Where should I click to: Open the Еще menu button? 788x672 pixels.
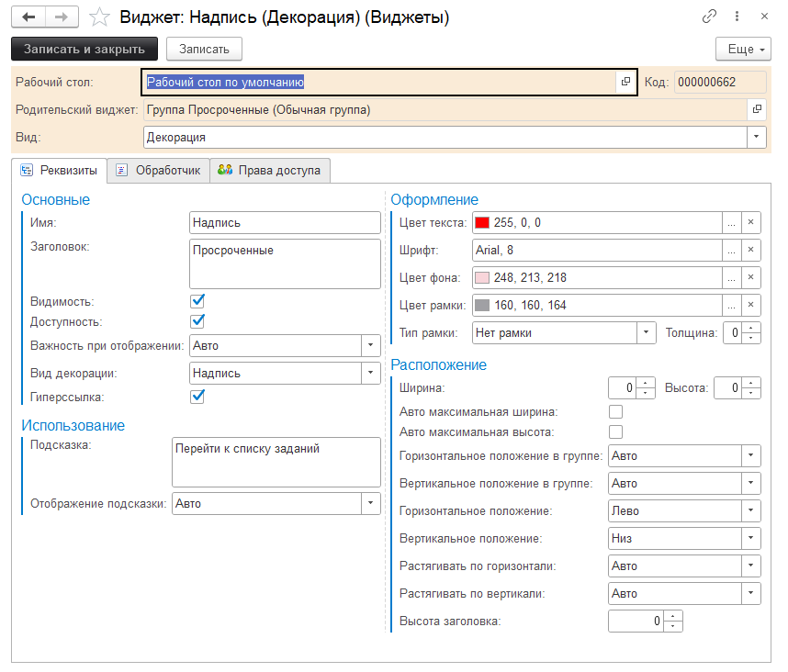click(x=742, y=49)
